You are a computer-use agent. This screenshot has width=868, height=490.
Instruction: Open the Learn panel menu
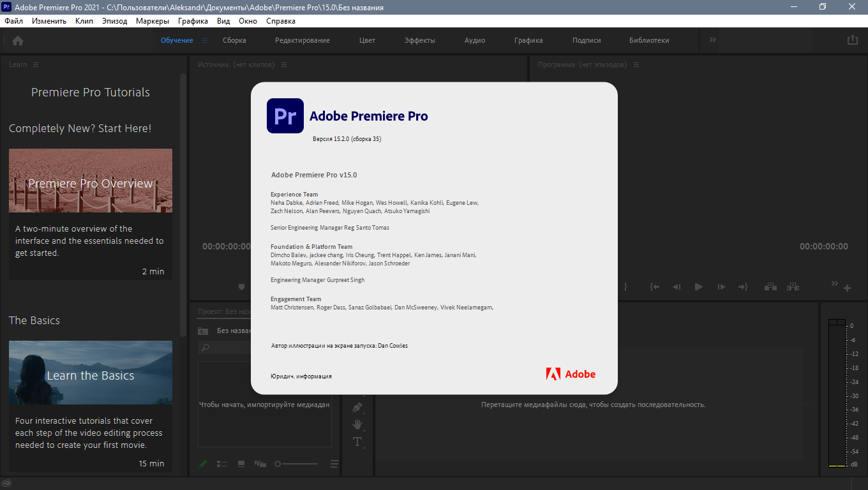point(36,64)
